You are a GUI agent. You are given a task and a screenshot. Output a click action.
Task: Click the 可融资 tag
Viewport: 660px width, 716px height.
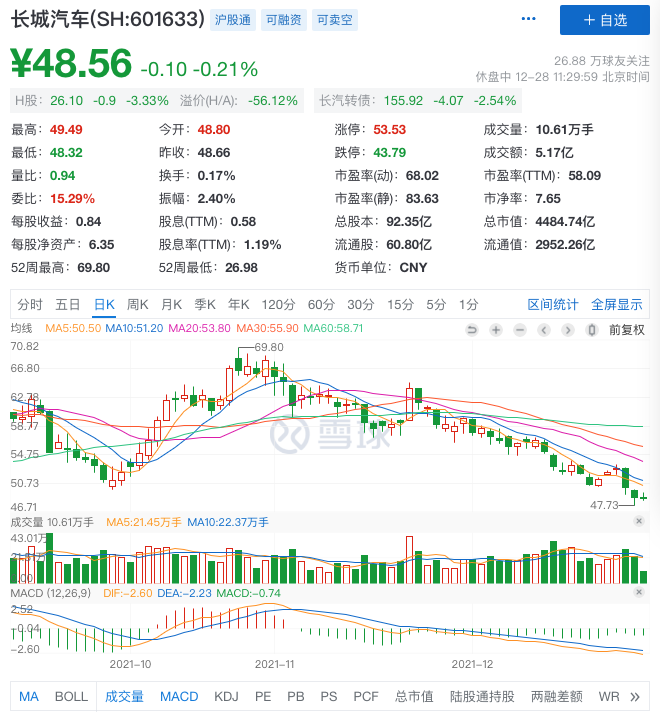(284, 20)
